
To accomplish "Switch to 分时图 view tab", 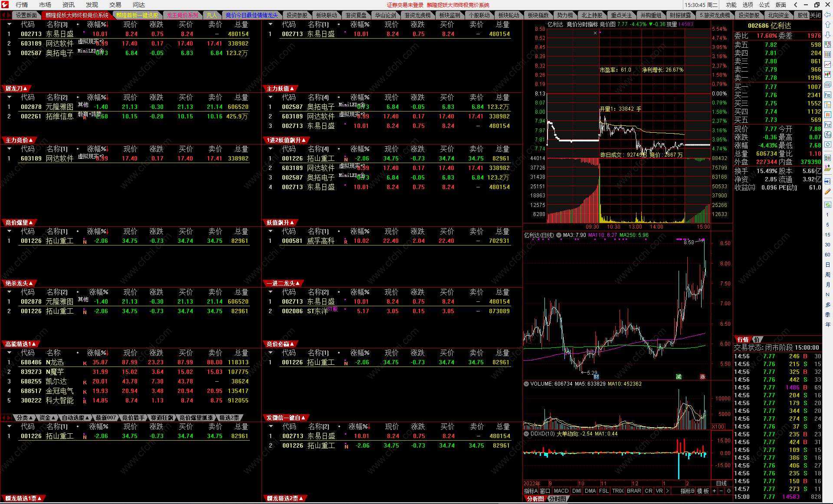I will tap(558, 499).
